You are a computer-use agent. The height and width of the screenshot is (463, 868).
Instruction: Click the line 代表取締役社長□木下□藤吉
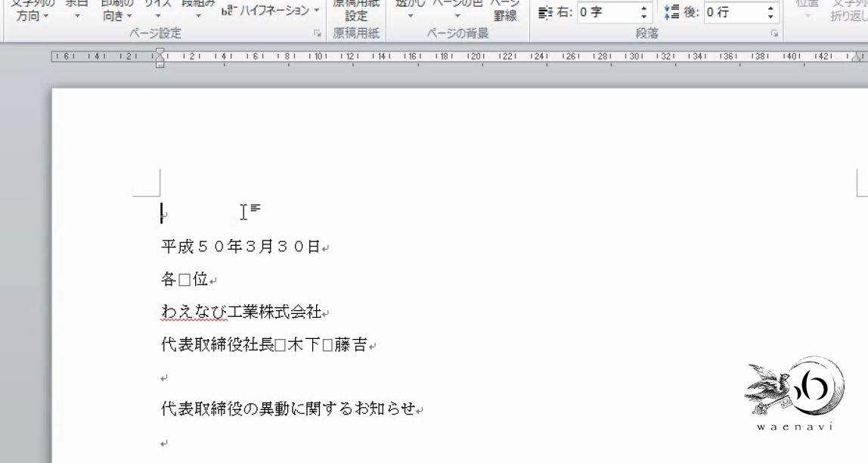(x=265, y=344)
